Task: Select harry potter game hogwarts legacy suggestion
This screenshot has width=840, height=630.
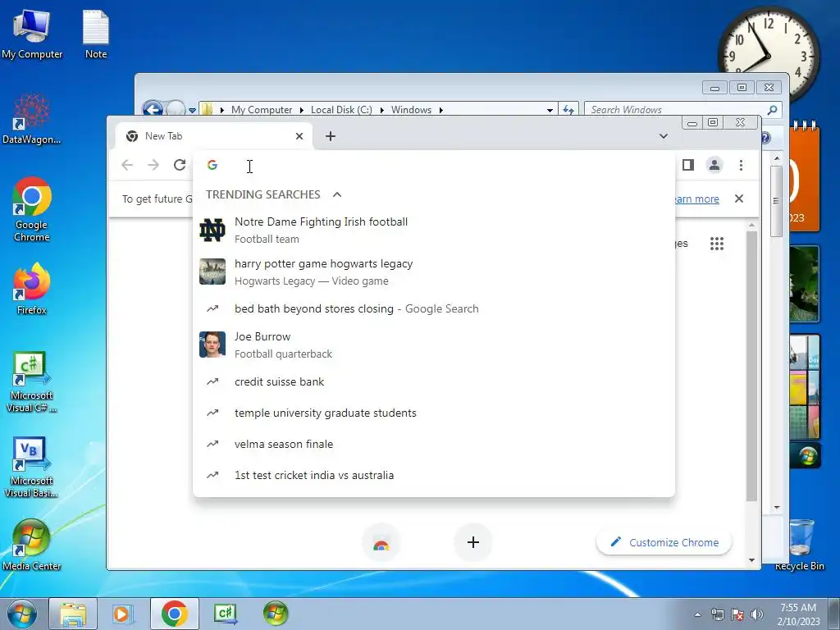Action: (x=434, y=272)
